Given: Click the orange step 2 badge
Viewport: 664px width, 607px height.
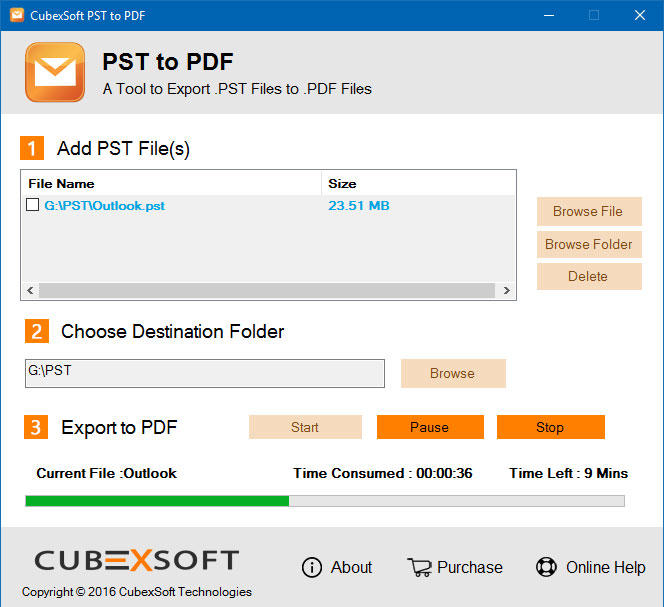Looking at the screenshot, I should (35, 332).
